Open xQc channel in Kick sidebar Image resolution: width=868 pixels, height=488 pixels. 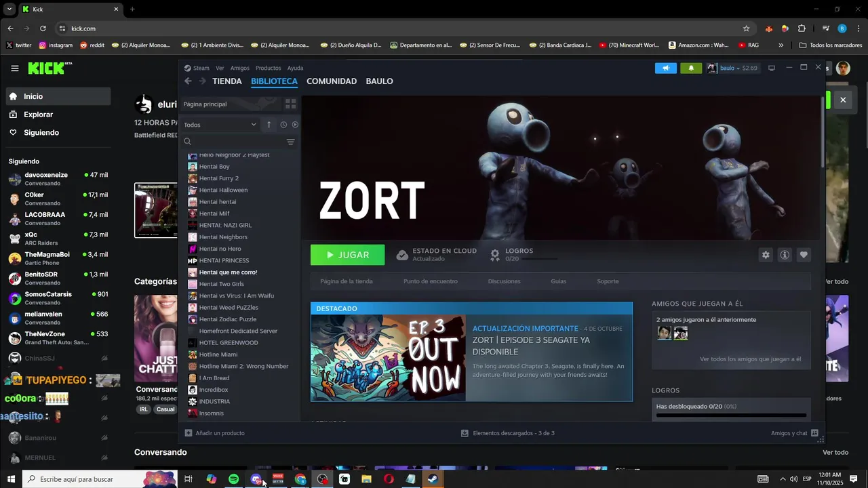coord(58,239)
